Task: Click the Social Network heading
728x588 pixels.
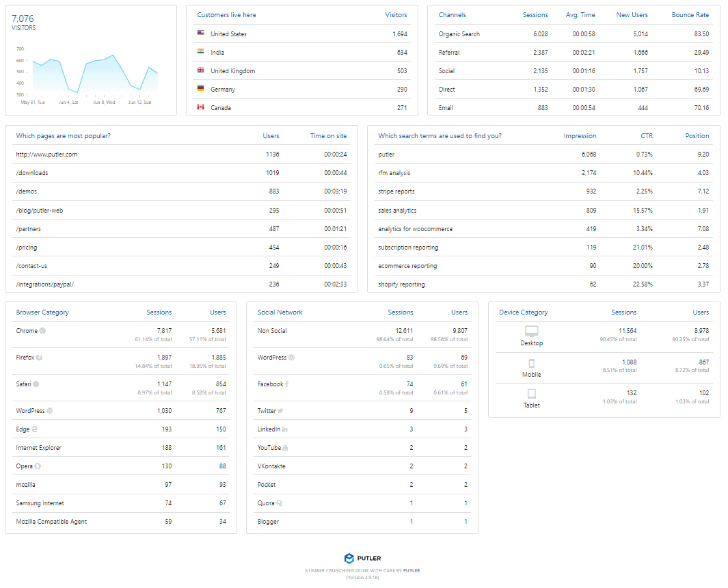Action: (280, 312)
